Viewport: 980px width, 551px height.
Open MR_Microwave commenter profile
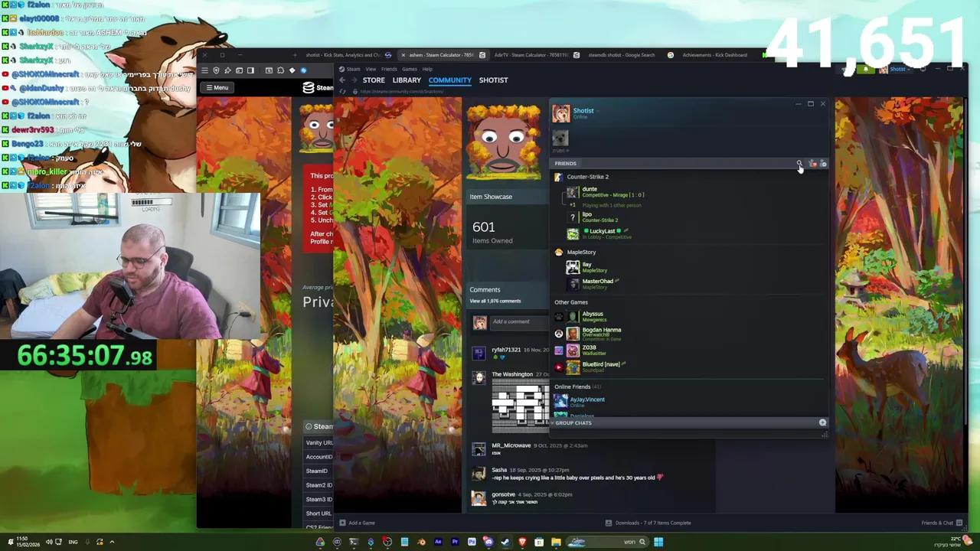511,445
